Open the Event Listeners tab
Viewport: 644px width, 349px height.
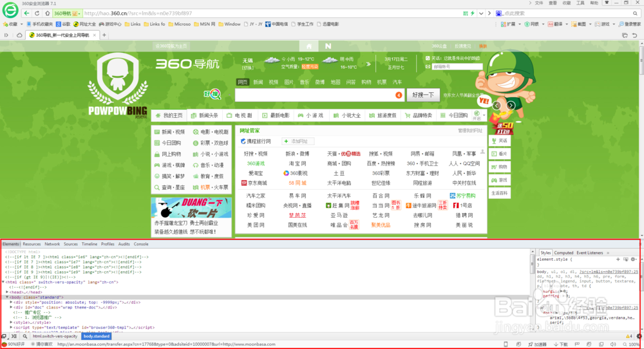589,253
